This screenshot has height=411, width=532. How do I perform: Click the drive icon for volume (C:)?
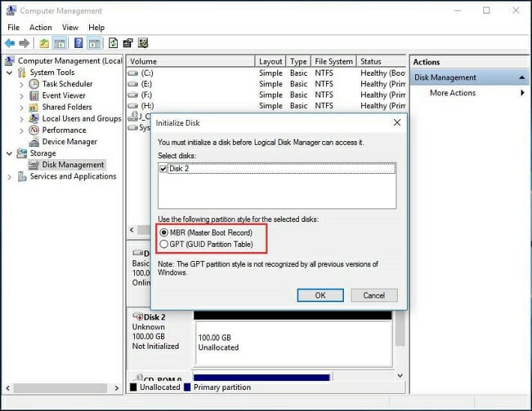coord(133,73)
